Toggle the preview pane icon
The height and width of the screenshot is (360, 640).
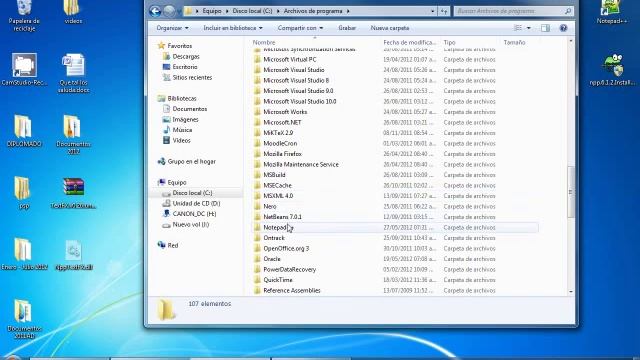click(x=545, y=28)
